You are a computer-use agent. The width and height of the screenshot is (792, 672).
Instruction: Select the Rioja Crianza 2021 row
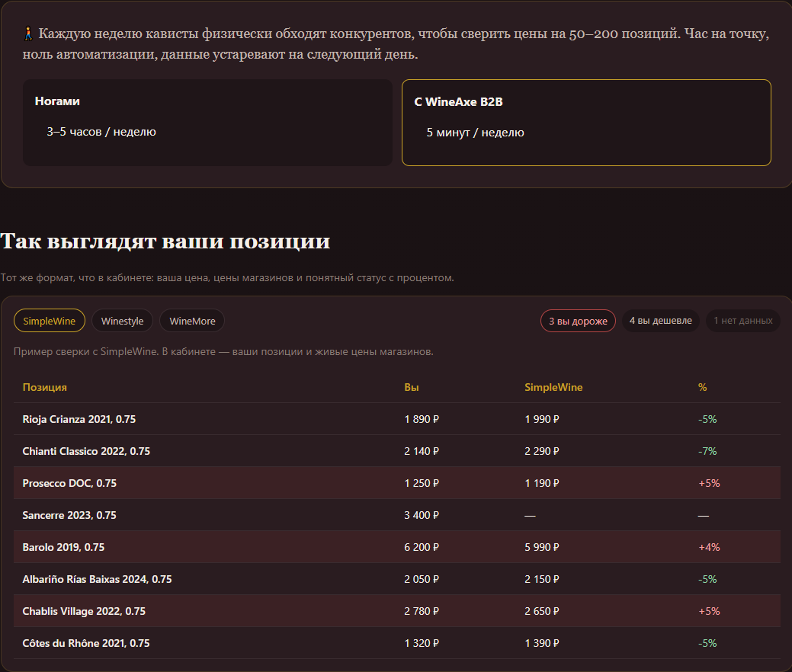click(397, 419)
